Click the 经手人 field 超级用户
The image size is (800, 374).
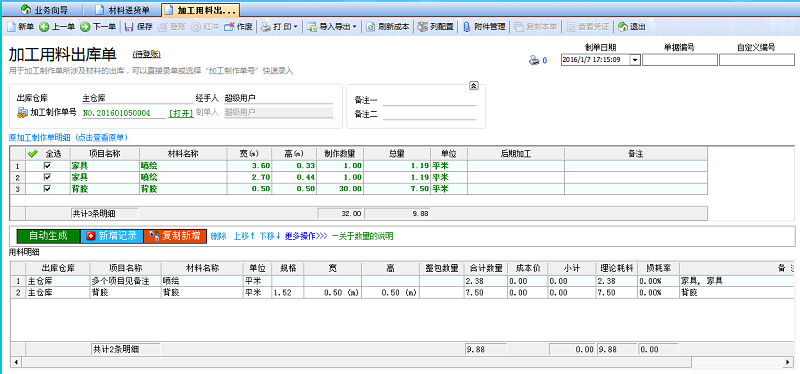[279, 98]
